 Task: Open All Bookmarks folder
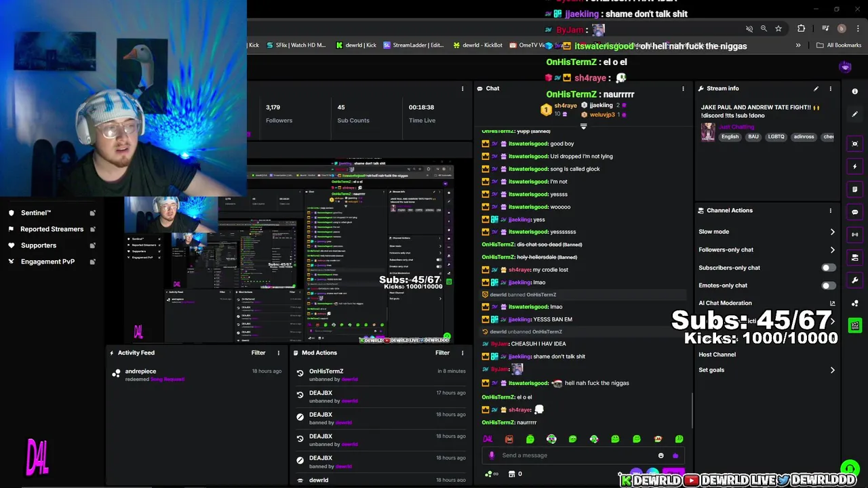coord(839,45)
